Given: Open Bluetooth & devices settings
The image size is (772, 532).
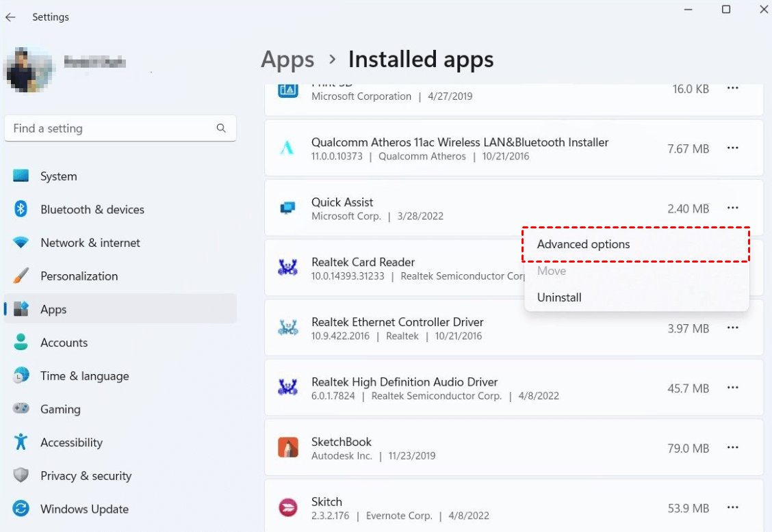Looking at the screenshot, I should pos(92,210).
